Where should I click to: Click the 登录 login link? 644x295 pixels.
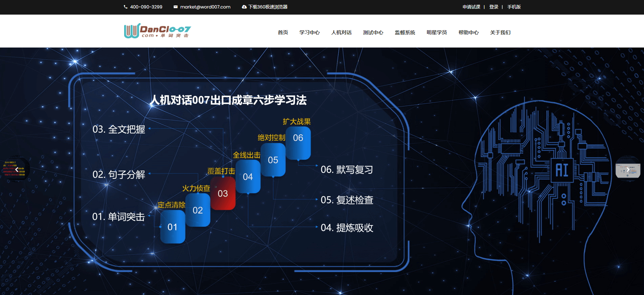point(494,7)
